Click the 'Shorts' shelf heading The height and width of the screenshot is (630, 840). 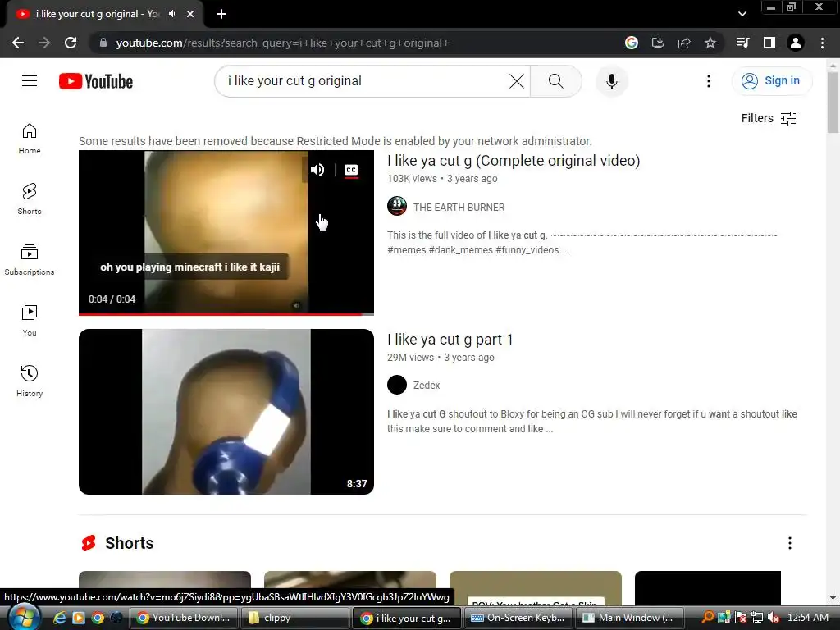[129, 543]
